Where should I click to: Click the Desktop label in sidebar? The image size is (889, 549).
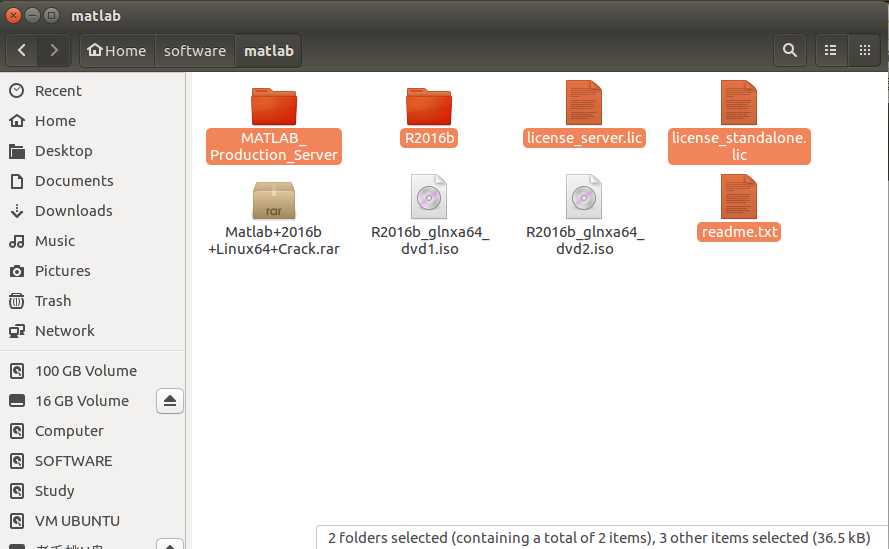(x=64, y=151)
